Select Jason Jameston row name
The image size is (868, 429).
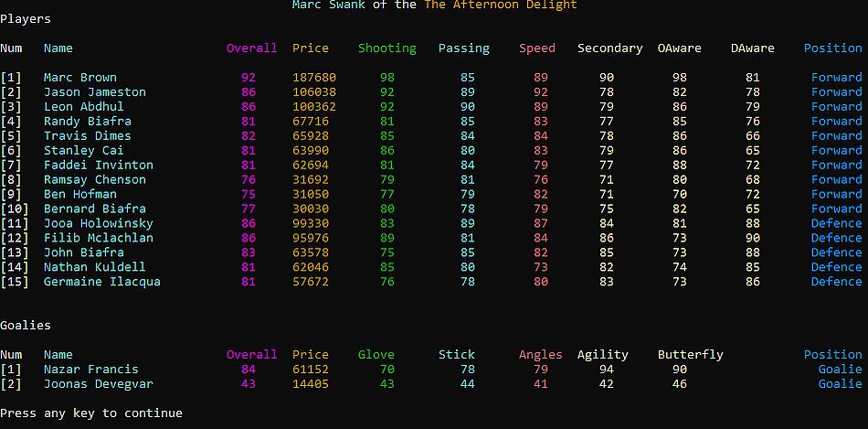(x=95, y=92)
